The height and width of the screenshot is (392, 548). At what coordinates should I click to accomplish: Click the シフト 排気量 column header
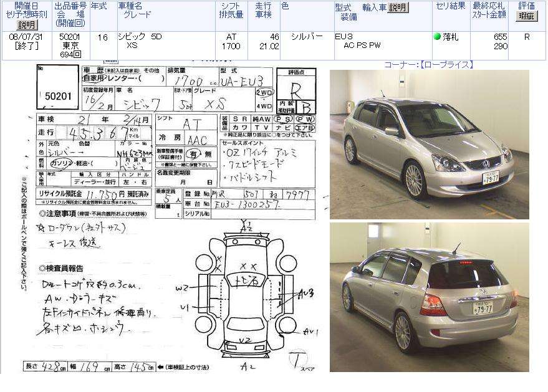231,10
